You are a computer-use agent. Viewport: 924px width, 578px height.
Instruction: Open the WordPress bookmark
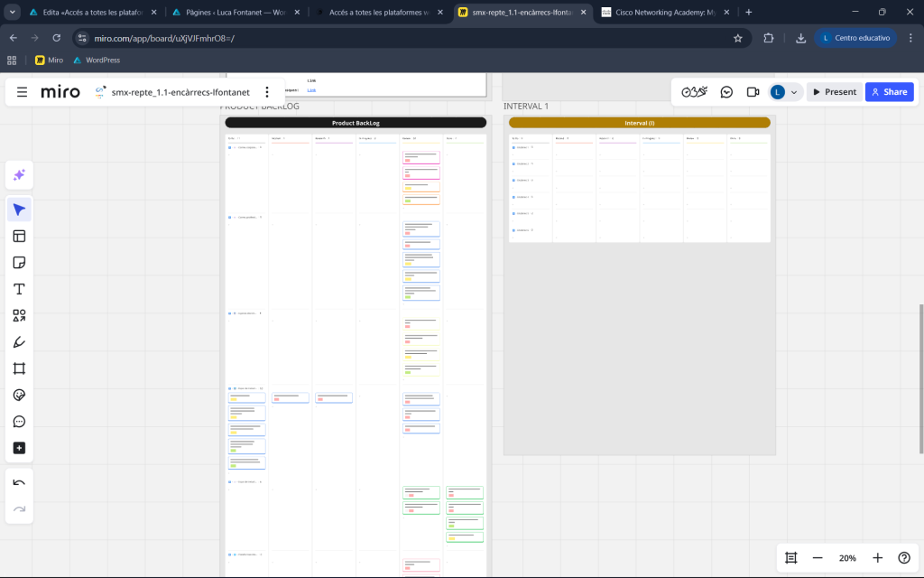pos(96,61)
